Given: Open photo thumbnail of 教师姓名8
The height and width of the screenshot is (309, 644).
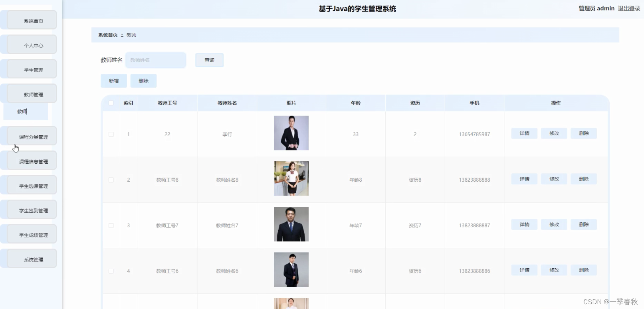Looking at the screenshot, I should [x=291, y=178].
